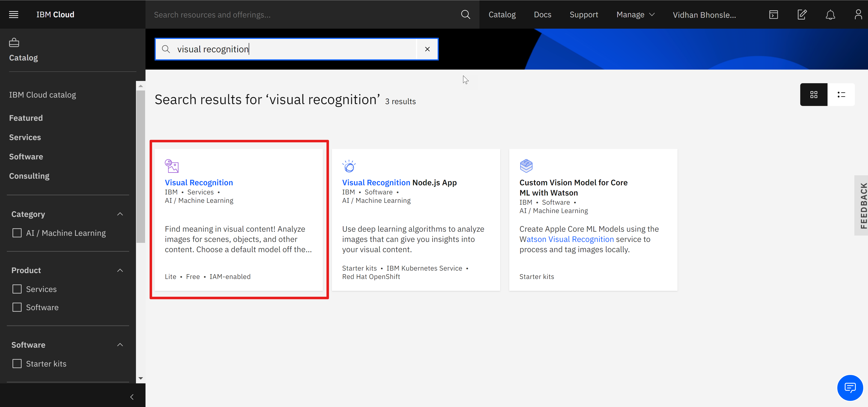Select Services in sidebar

pyautogui.click(x=25, y=137)
